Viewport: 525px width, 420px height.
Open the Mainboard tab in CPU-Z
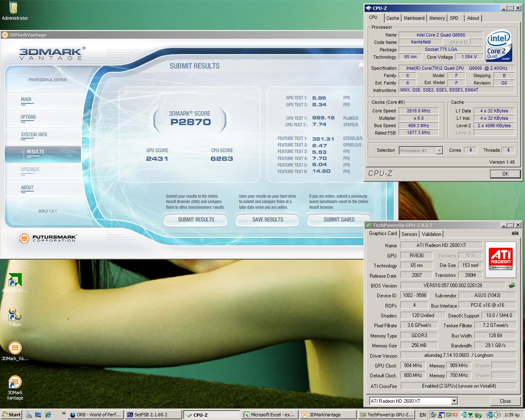pos(414,18)
